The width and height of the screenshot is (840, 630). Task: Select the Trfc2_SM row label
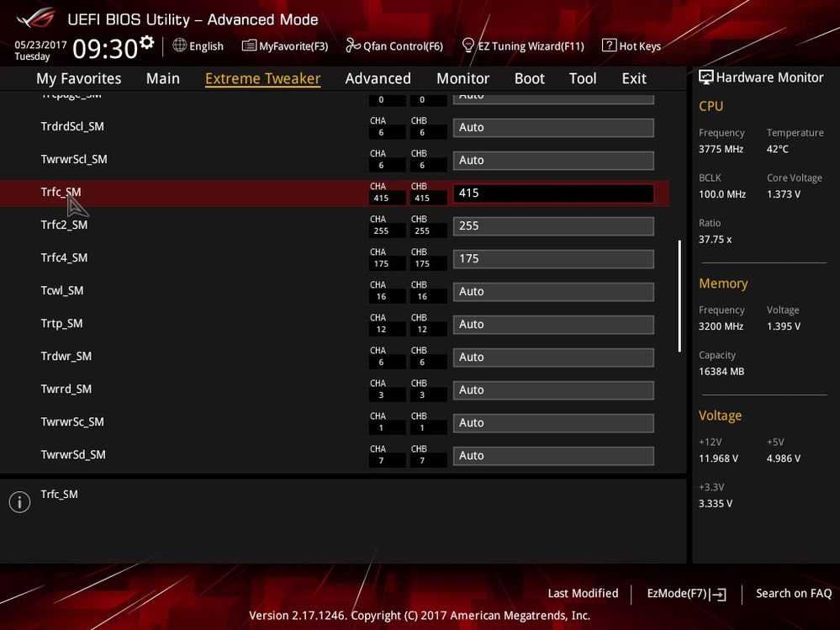coord(64,225)
